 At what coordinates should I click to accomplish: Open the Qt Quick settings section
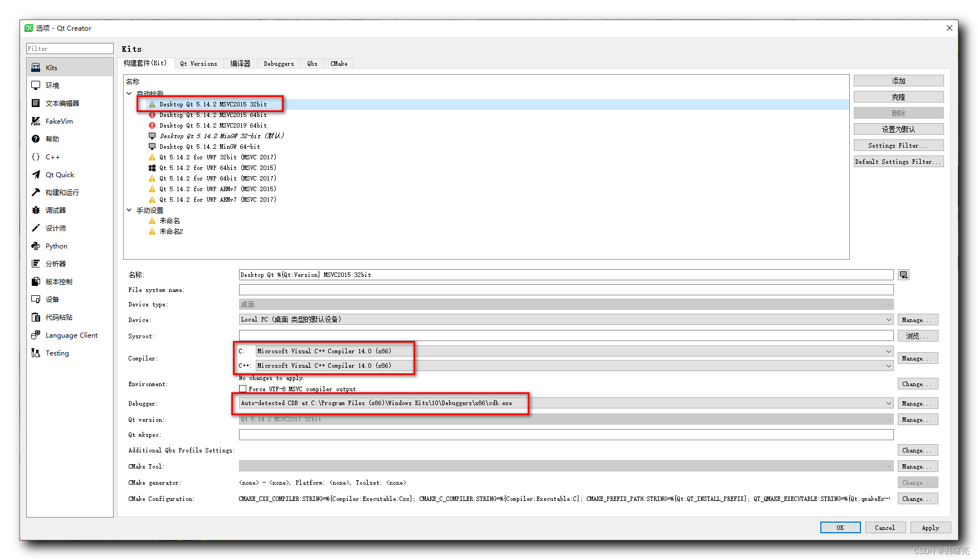(x=59, y=174)
